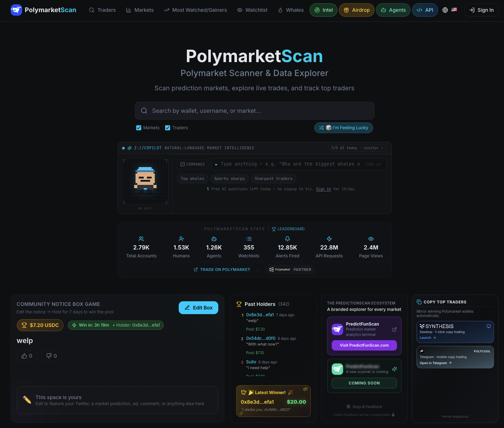Screen dimensions: 504x428
Task: Click the pencil icon in This space is yours
Action: coord(27,400)
